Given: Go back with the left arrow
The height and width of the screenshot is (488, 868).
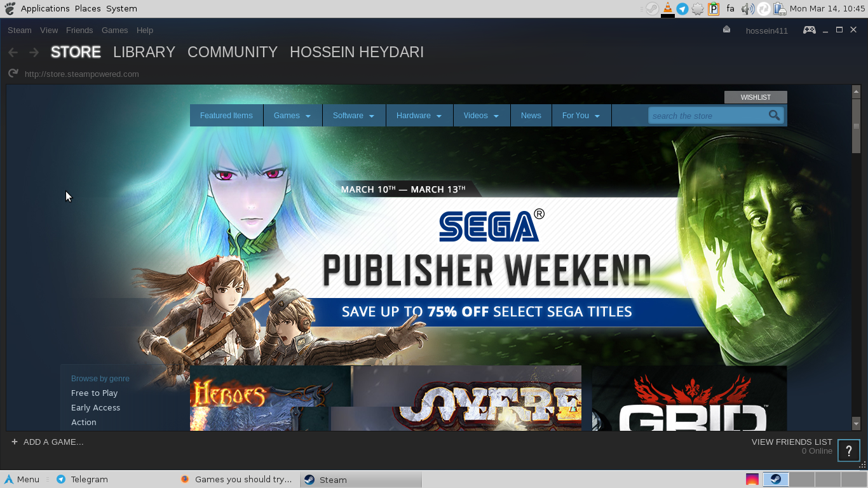Looking at the screenshot, I should (13, 53).
